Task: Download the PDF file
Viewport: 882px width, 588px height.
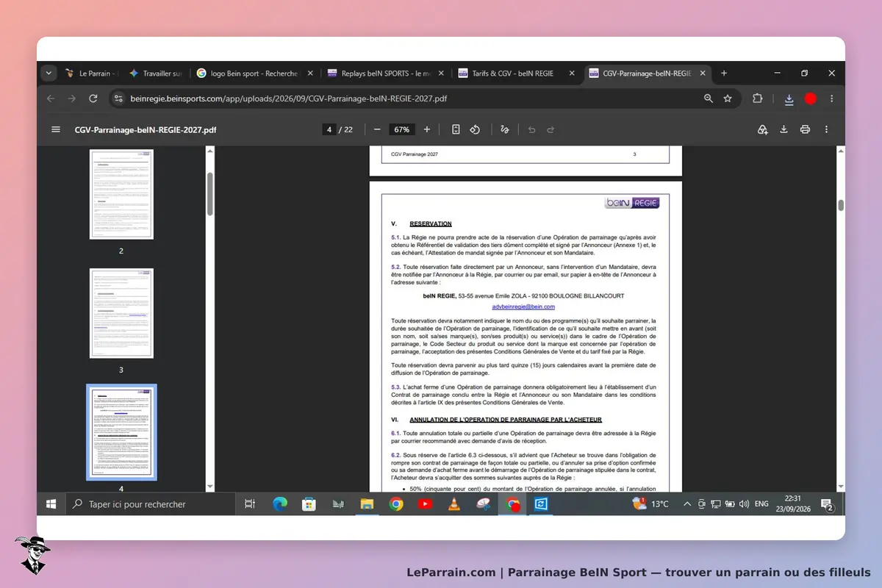Action: click(784, 129)
